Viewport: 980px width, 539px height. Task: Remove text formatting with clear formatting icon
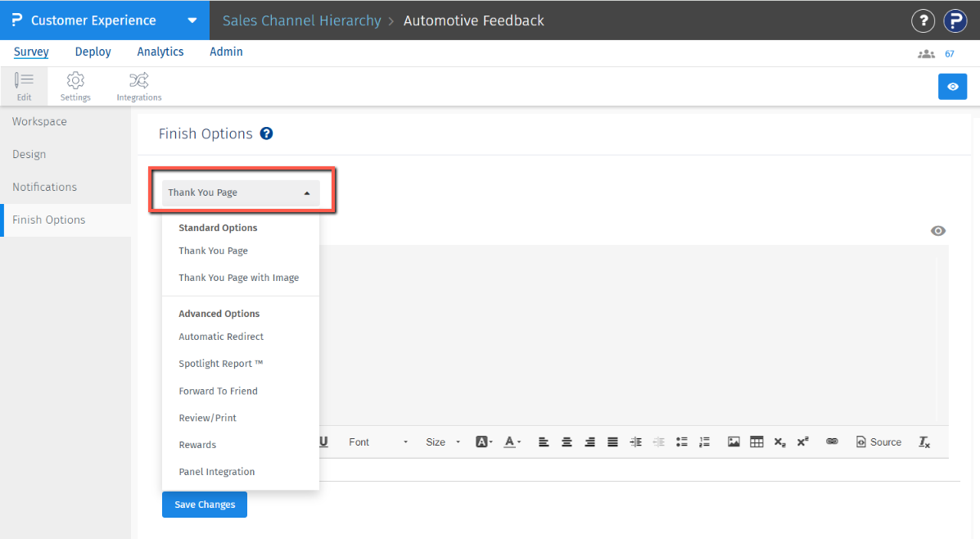(x=924, y=442)
